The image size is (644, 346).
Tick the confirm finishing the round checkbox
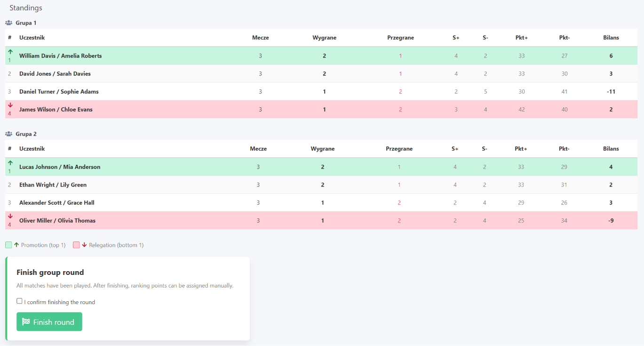19,301
